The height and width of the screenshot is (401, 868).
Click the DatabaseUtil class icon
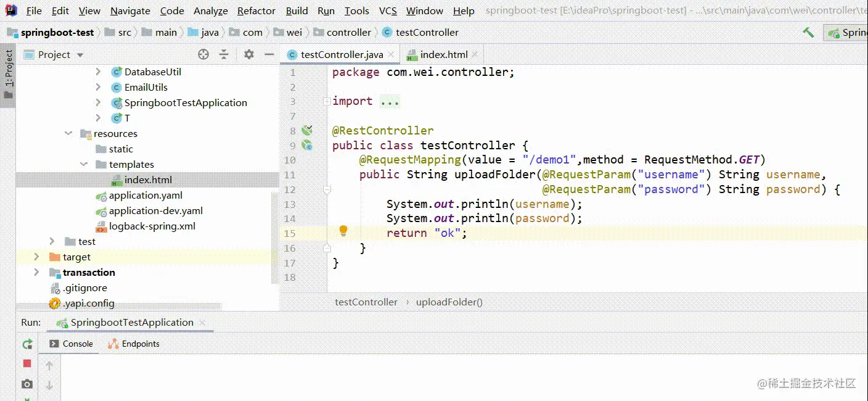[x=117, y=72]
